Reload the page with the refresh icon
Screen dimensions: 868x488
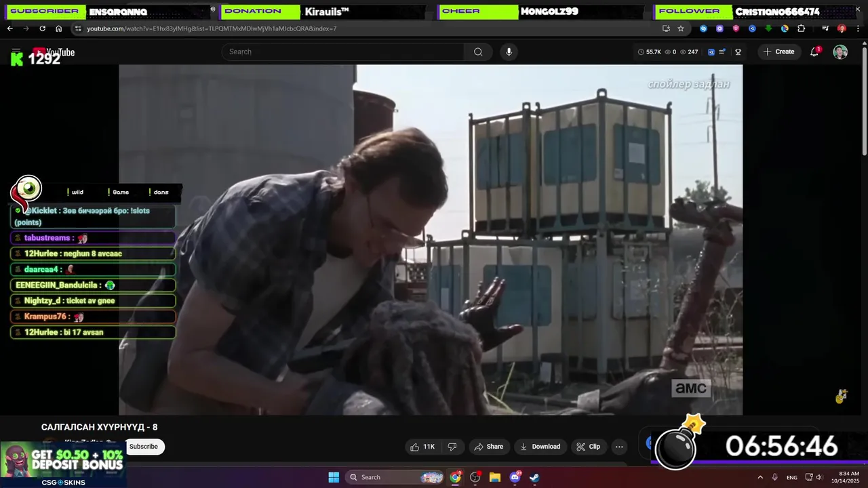pyautogui.click(x=42, y=28)
